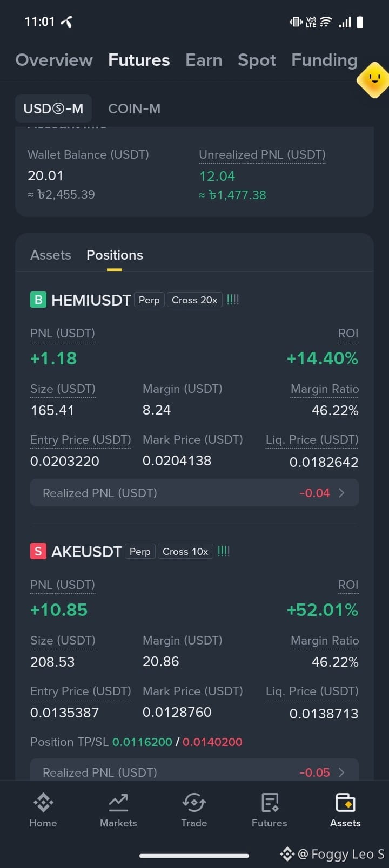
Task: Switch to the Assets sub-tab
Action: click(51, 255)
